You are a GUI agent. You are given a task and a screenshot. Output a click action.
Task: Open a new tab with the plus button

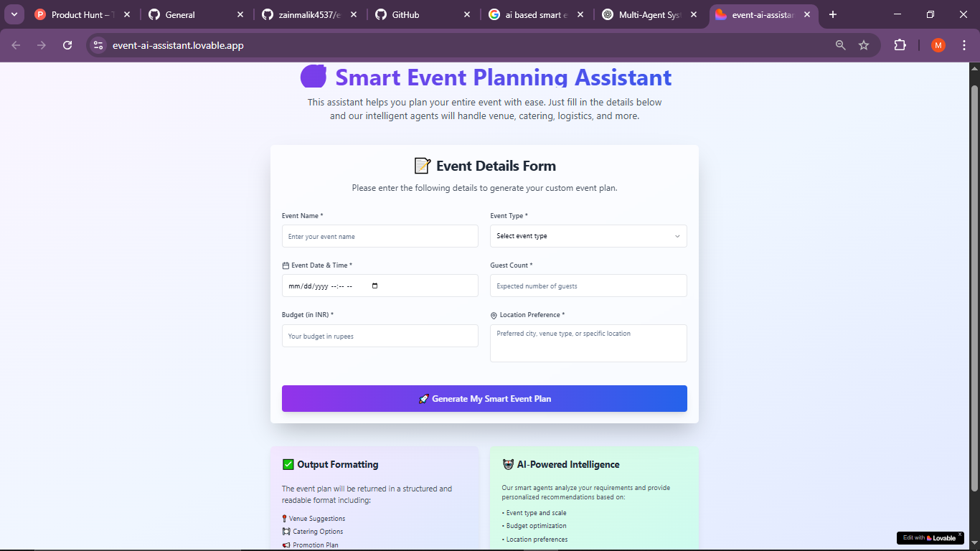(x=833, y=14)
